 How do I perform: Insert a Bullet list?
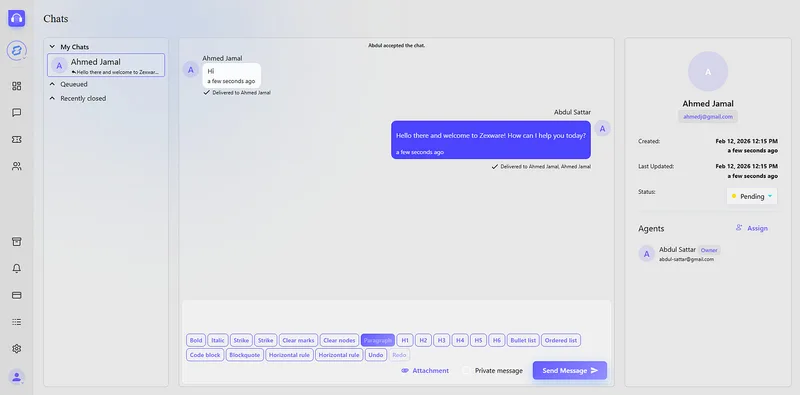click(523, 340)
